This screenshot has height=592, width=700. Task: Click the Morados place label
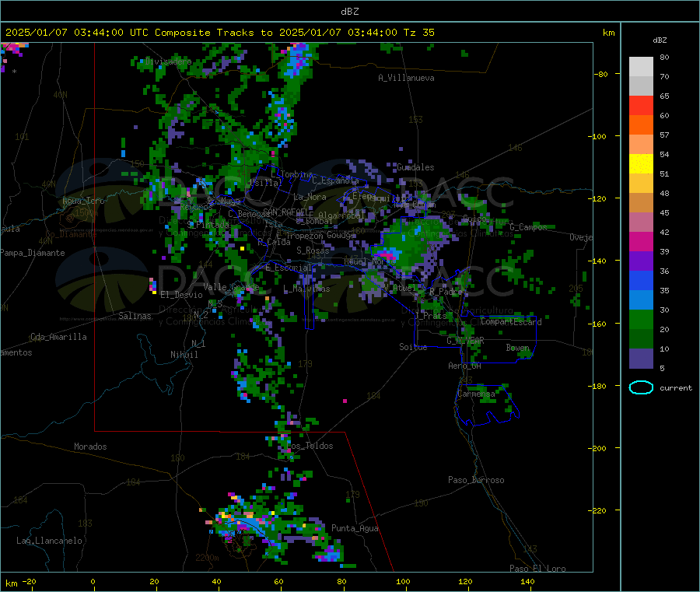point(90,447)
